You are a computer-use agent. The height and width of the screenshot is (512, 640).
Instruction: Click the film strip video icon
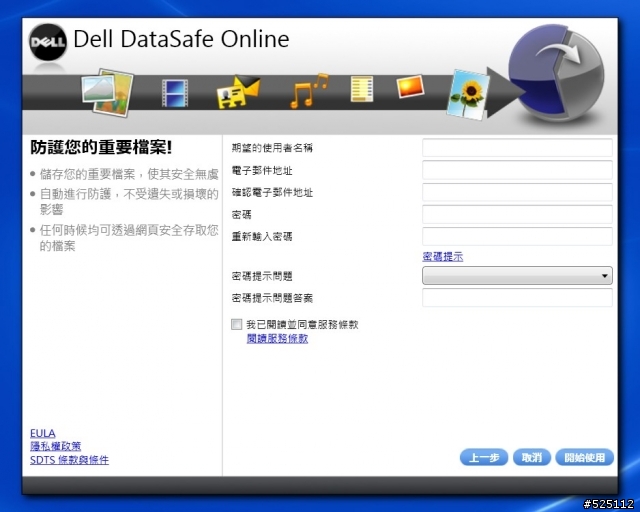pyautogui.click(x=175, y=93)
